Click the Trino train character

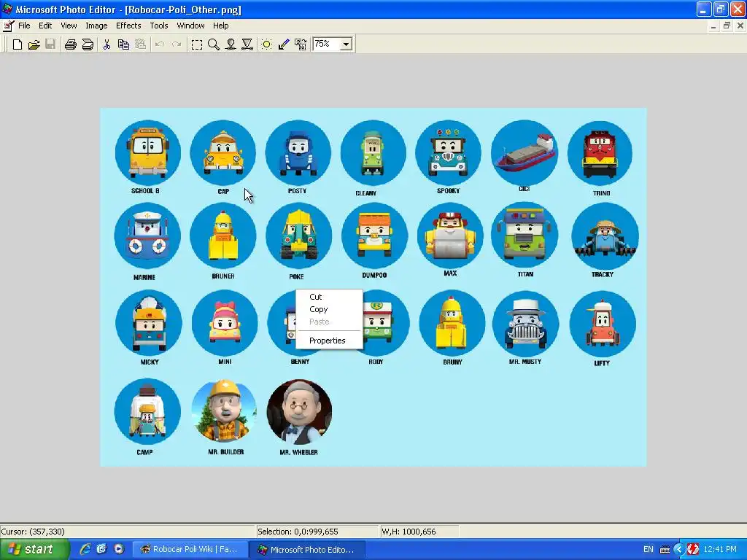600,153
